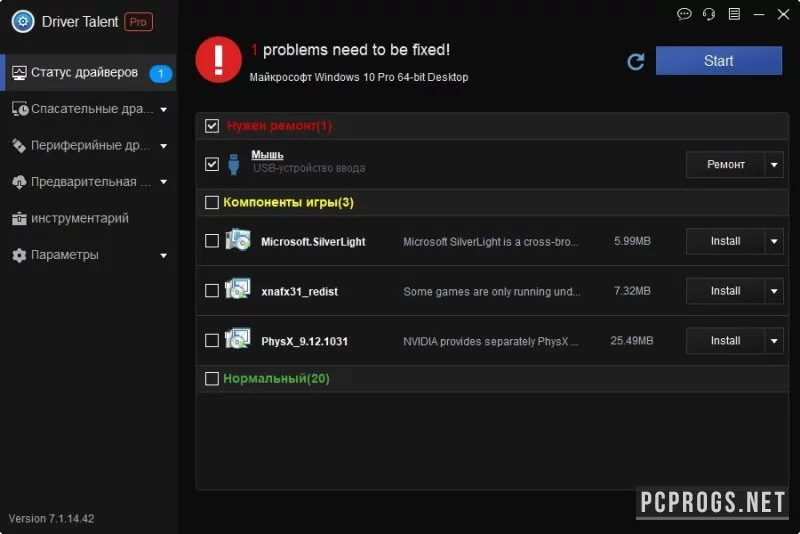800x534 pixels.
Task: Expand the Спасательные дра... sidebar arrow
Action: [164, 109]
